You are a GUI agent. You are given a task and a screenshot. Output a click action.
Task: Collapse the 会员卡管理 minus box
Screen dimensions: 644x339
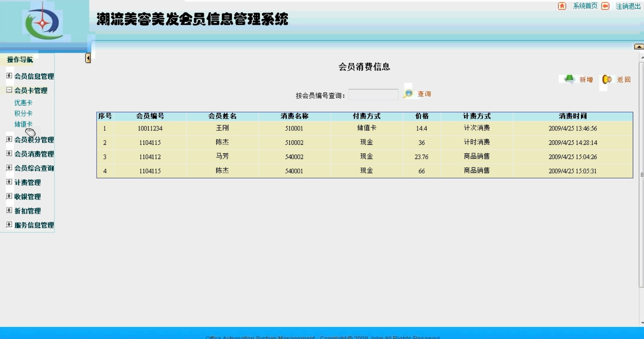9,90
